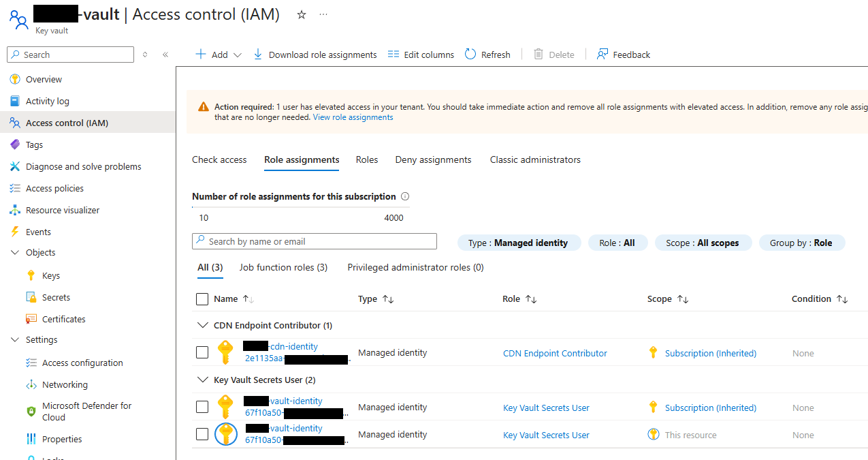The height and width of the screenshot is (460, 868).
Task: Switch to the Roles tab
Action: pyautogui.click(x=367, y=159)
